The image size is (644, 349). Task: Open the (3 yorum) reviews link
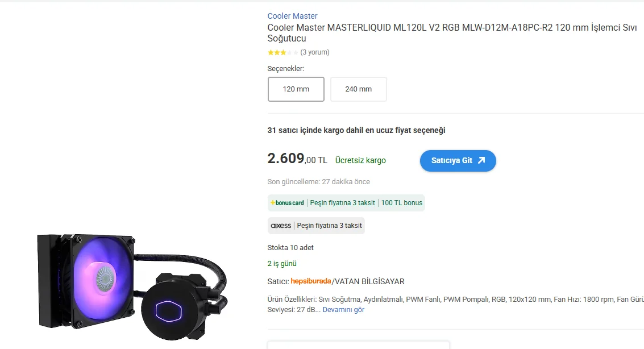tap(315, 52)
